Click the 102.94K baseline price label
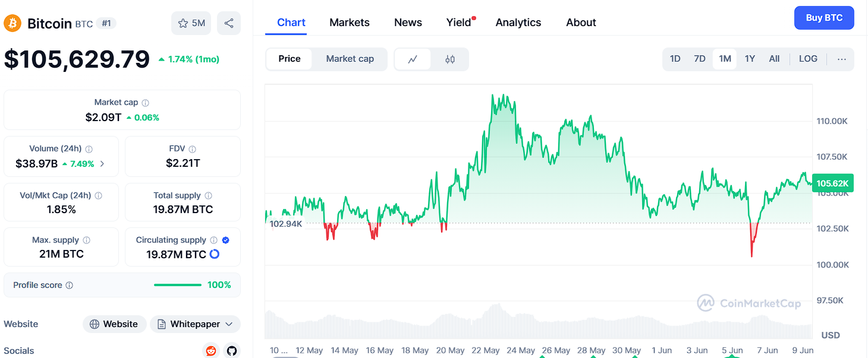Screen dimensions: 868x358 tap(286, 224)
